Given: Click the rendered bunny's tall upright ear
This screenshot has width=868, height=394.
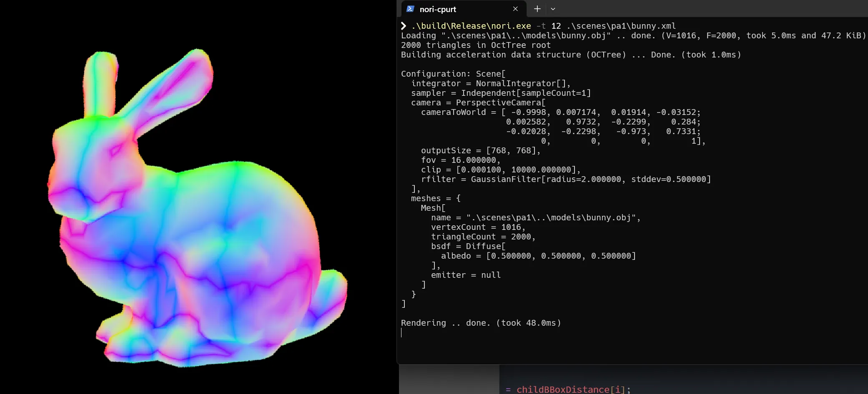Looking at the screenshot, I should point(99,83).
